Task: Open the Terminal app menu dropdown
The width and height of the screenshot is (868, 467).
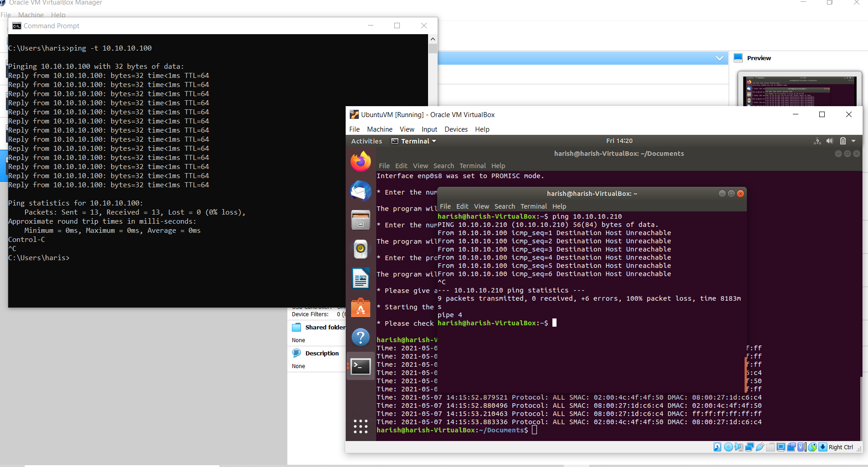Action: 414,141
